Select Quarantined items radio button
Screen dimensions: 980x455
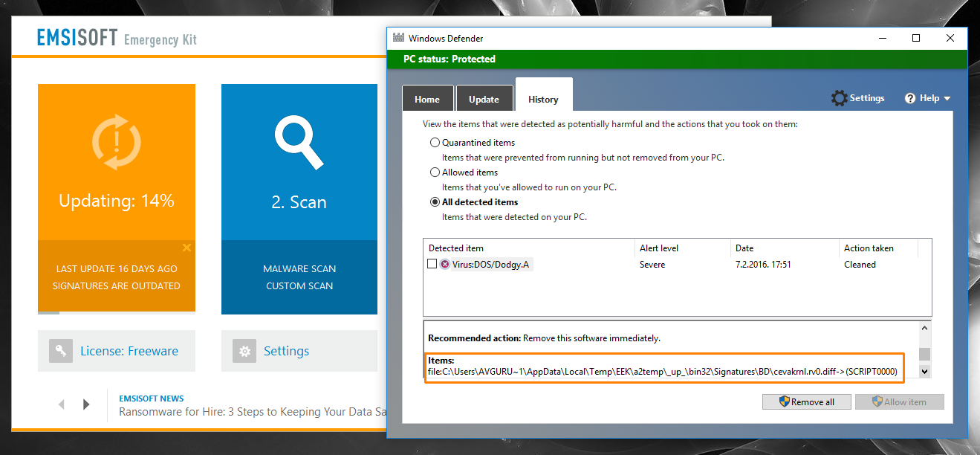(435, 143)
